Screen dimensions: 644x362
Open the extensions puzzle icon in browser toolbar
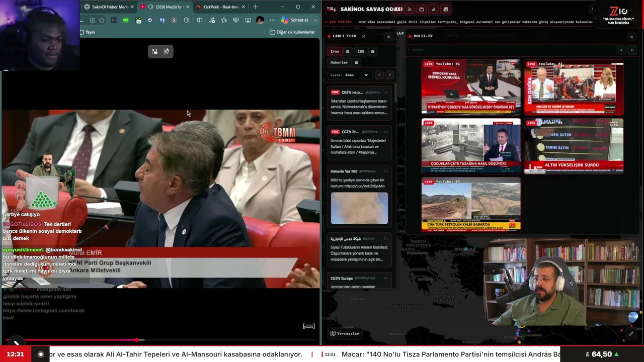click(186, 20)
